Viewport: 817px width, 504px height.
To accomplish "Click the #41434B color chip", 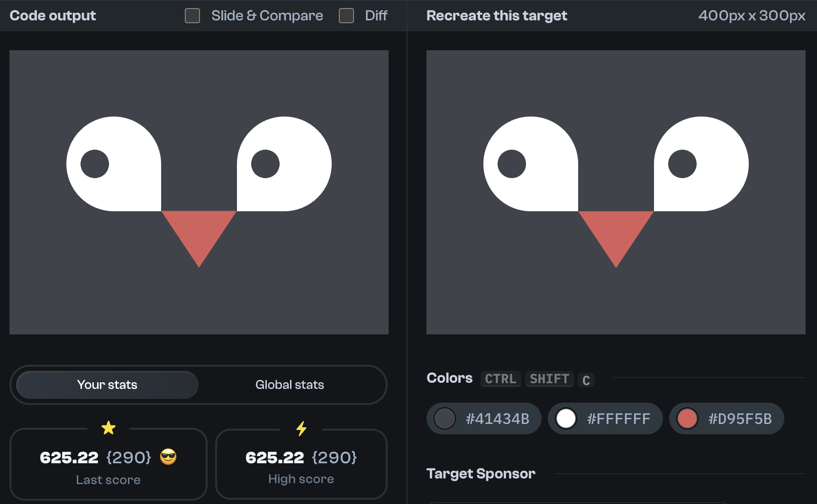I will 483,418.
